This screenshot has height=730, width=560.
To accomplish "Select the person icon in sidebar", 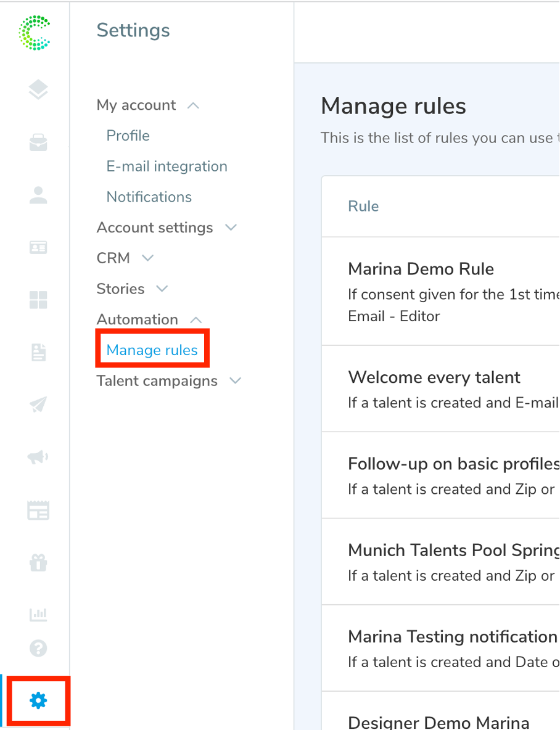I will 38,195.
